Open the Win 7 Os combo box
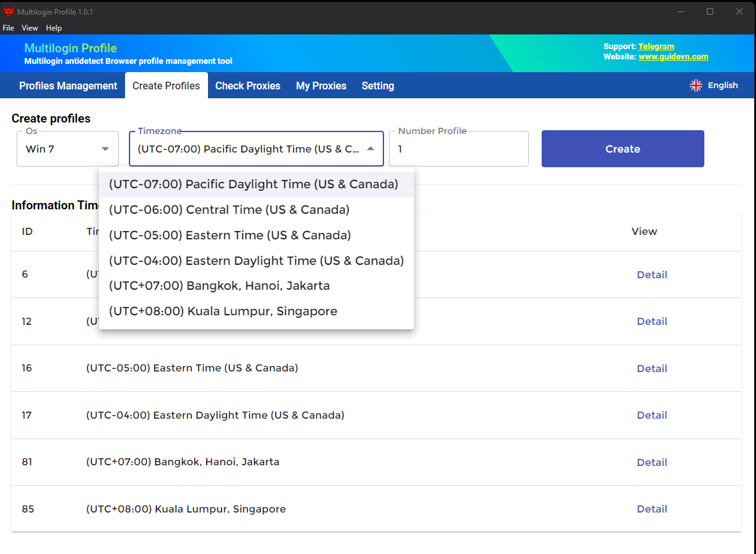Viewport: 756px width, 554px height. (x=68, y=149)
